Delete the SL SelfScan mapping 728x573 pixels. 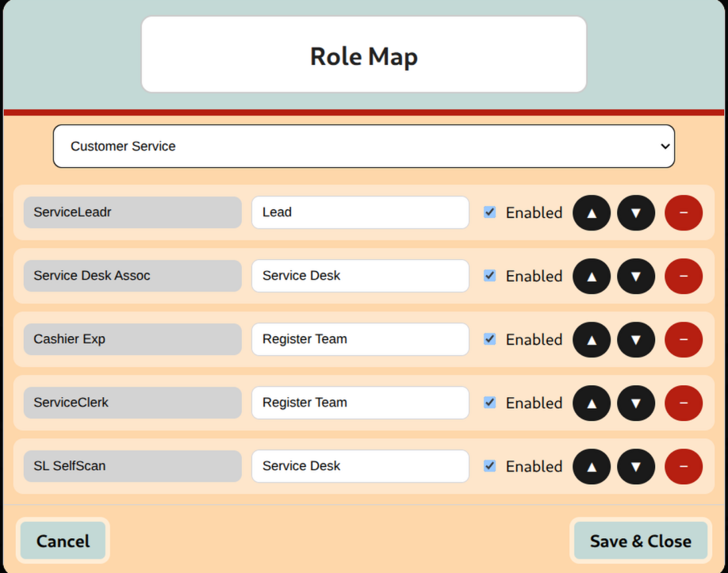[683, 466]
